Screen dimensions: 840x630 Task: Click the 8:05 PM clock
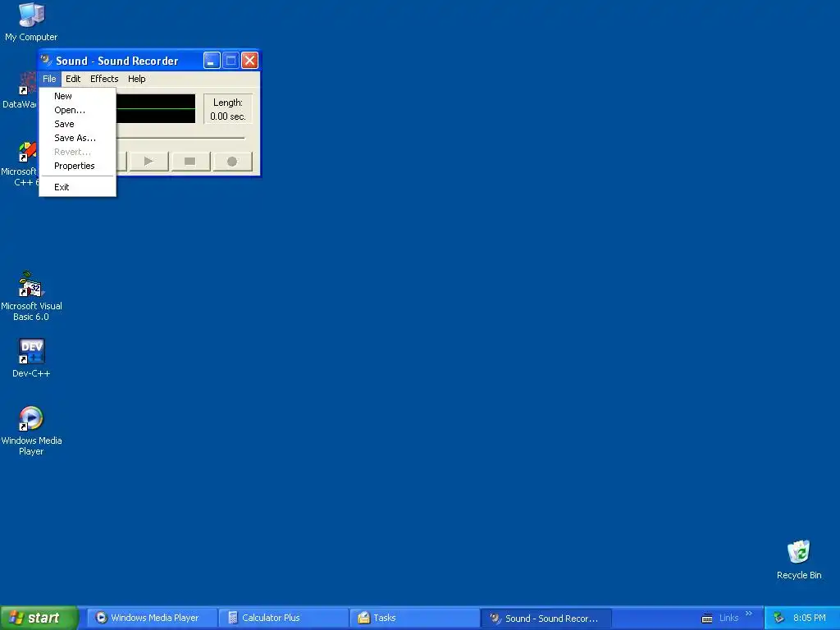click(809, 618)
